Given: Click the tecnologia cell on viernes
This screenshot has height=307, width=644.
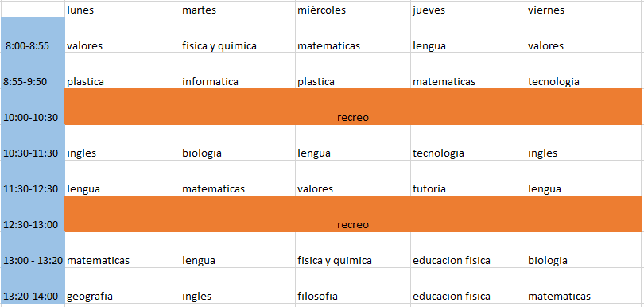Looking at the screenshot, I should click(x=584, y=71).
